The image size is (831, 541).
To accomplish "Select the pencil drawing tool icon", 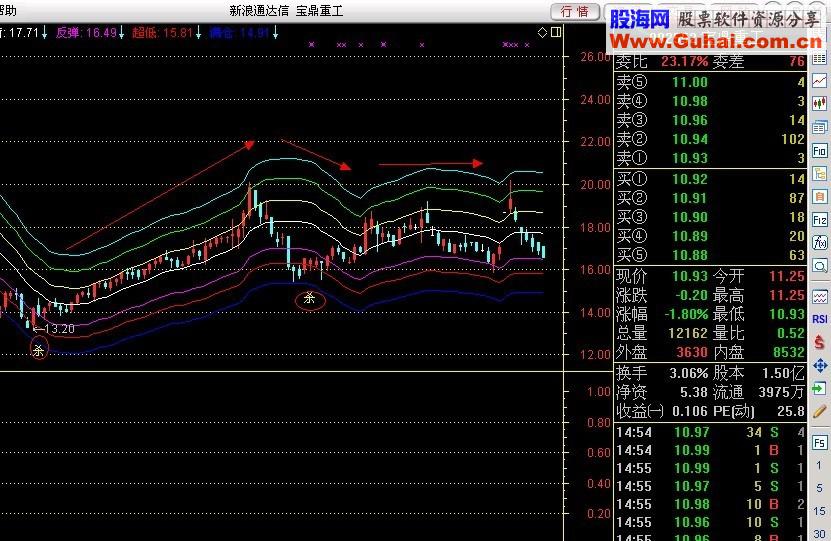I will (x=819, y=411).
